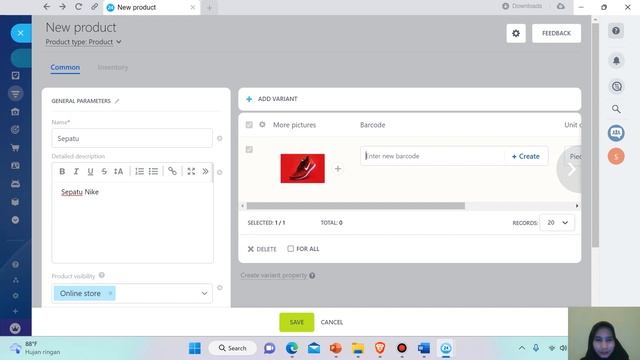Screen dimensions: 640x360
Task: Open Downloads in the title bar
Action: click(522, 6)
